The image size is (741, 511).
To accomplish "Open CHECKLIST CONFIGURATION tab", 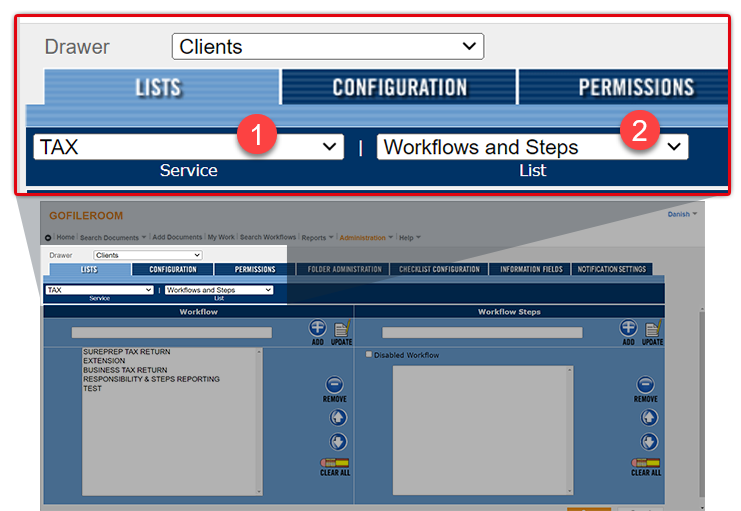I will 439,269.
